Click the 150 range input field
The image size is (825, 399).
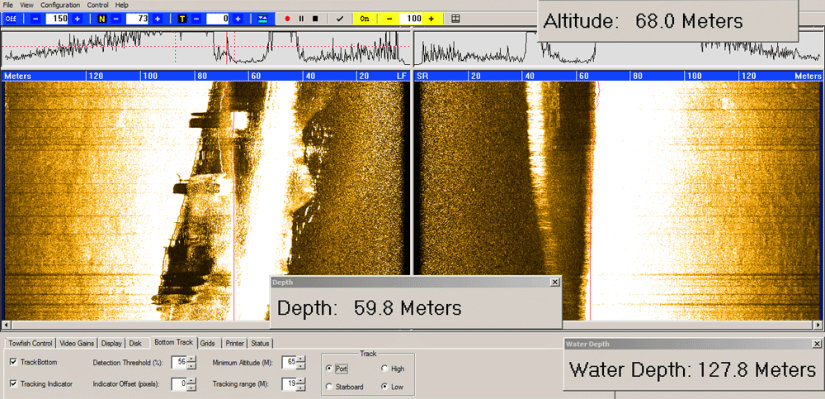pyautogui.click(x=57, y=18)
